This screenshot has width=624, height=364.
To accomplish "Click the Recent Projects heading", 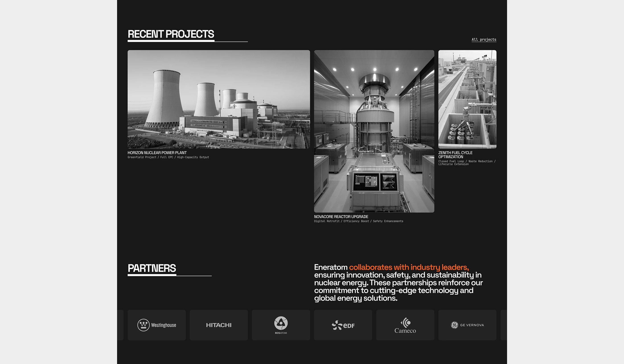I will coord(171,34).
